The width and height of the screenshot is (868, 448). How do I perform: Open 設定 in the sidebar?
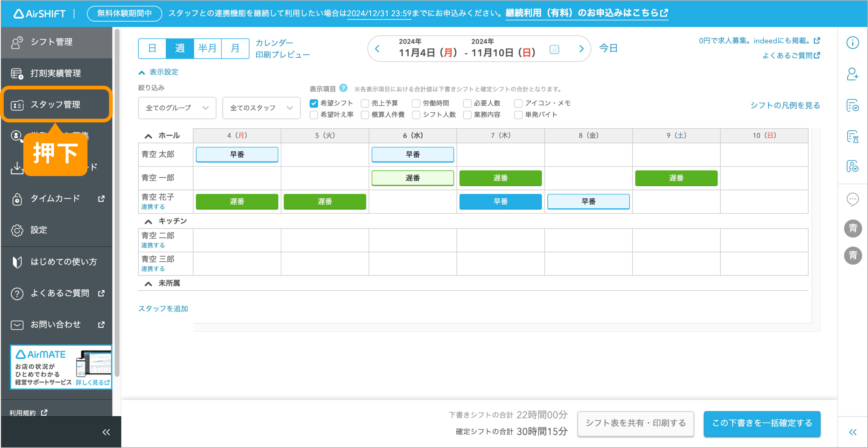[x=56, y=230]
